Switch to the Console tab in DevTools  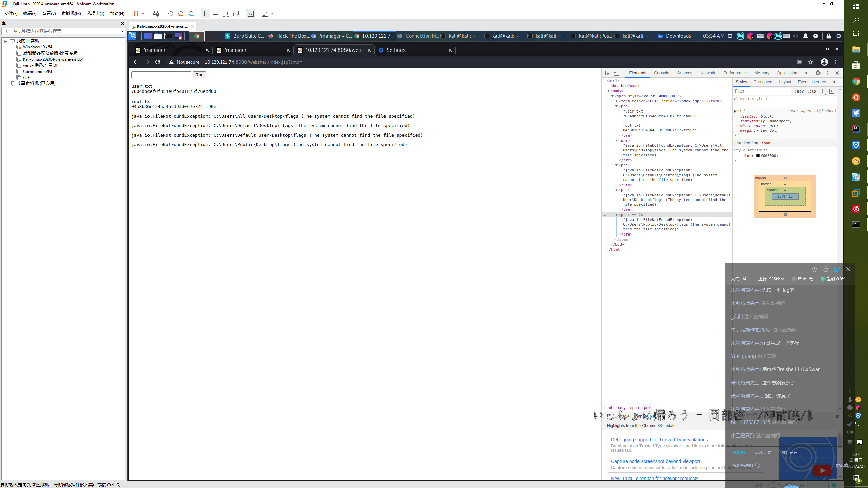point(661,73)
